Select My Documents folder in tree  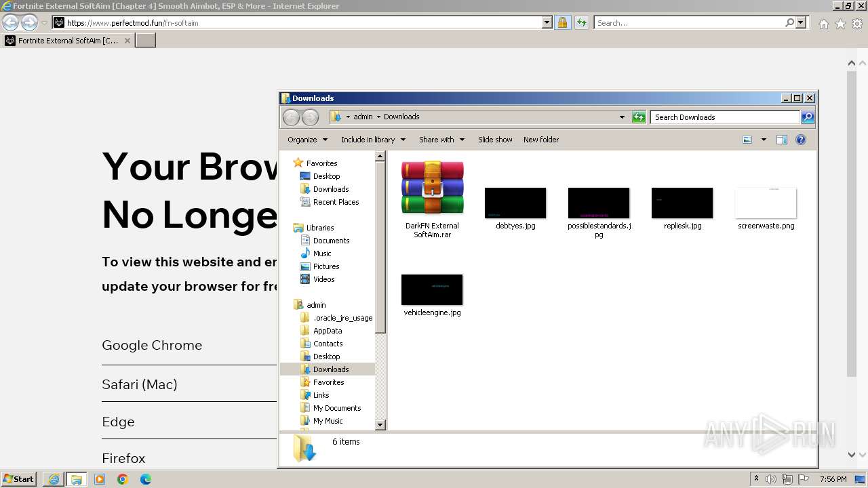(337, 408)
